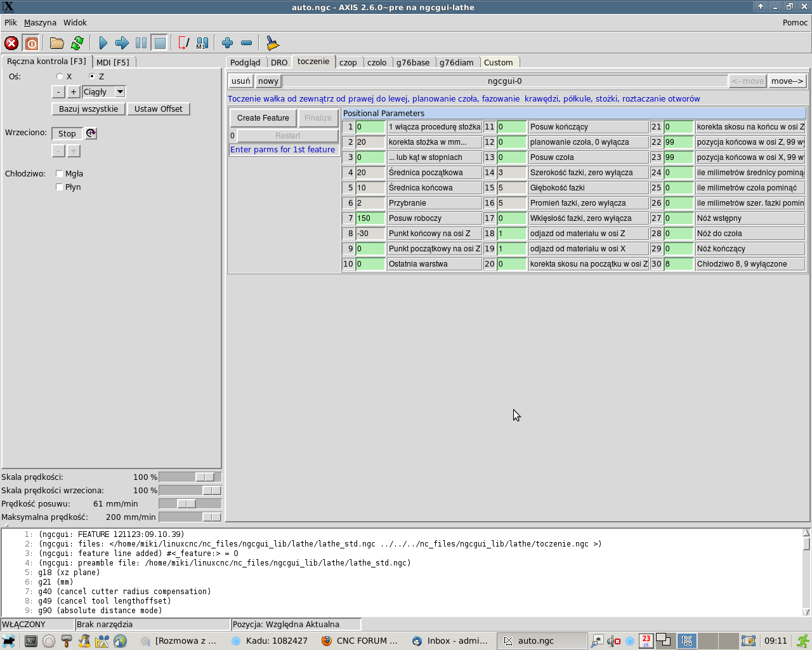Switch to MDI [F5] tab
812x650 pixels.
pyautogui.click(x=113, y=62)
